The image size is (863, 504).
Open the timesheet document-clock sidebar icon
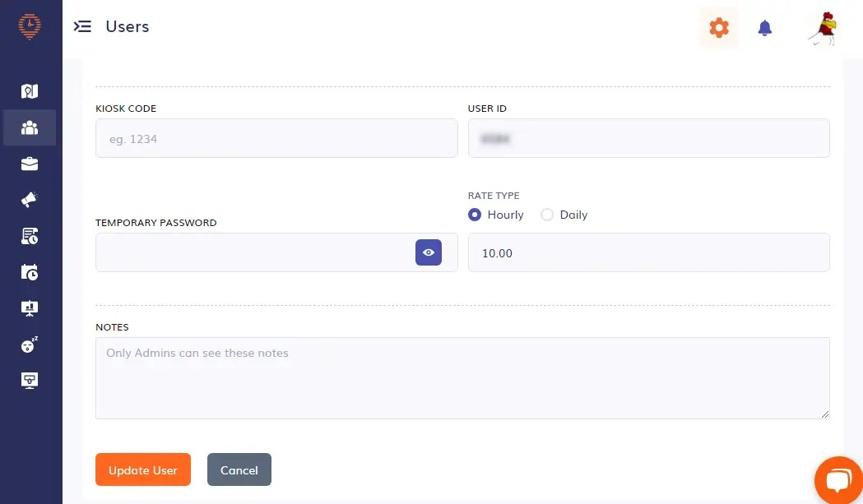coord(29,236)
